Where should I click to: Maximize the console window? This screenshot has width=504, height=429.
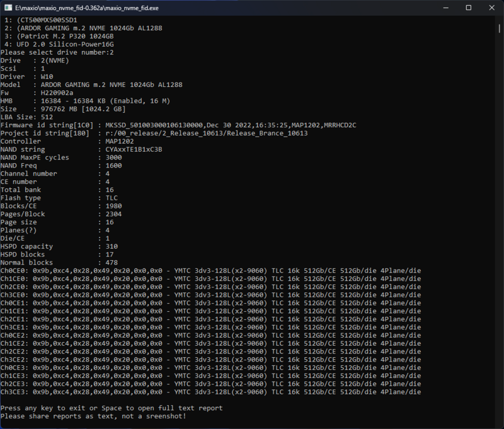(468, 8)
